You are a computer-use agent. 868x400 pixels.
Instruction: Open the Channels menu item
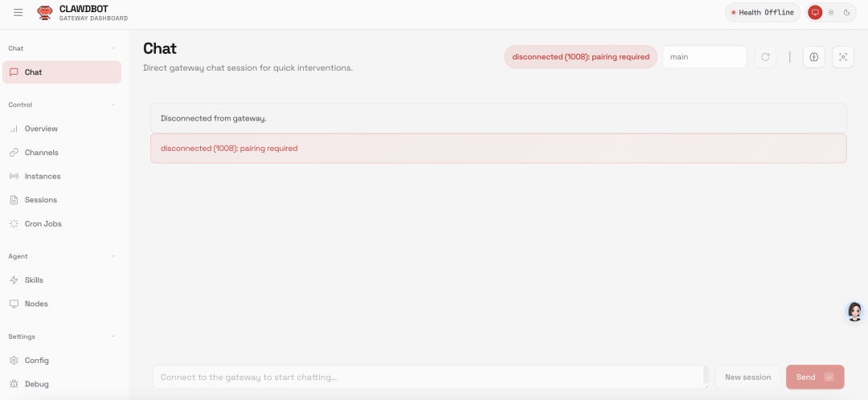(x=41, y=153)
